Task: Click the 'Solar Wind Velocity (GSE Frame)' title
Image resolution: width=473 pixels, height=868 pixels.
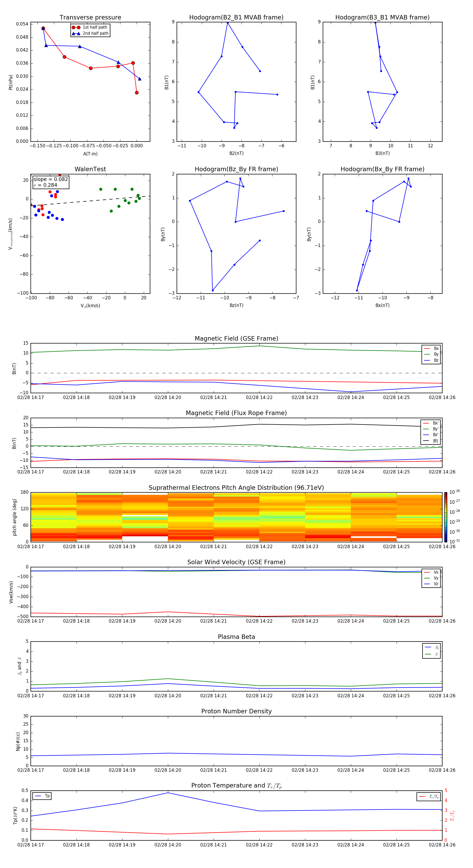Action: click(236, 562)
